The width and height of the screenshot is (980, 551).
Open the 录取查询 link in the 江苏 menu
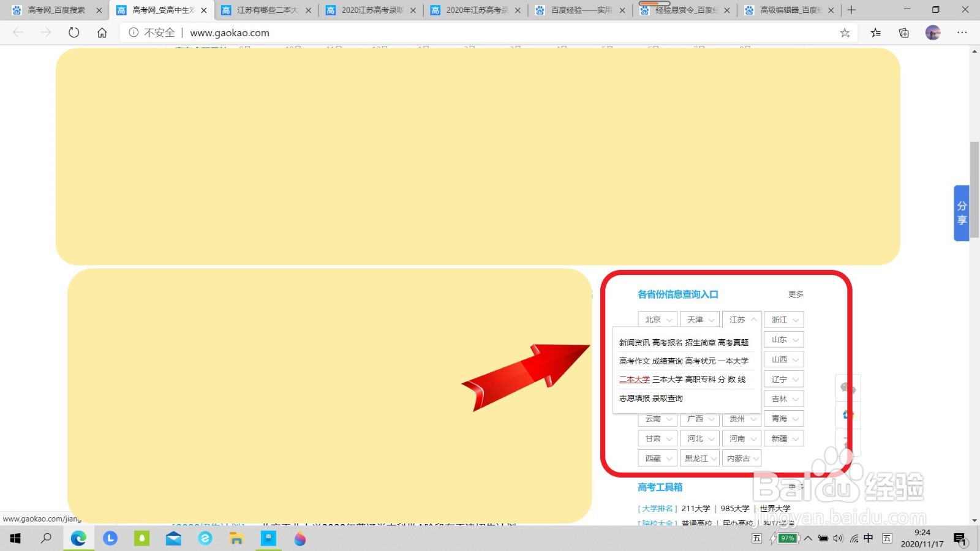(x=668, y=399)
